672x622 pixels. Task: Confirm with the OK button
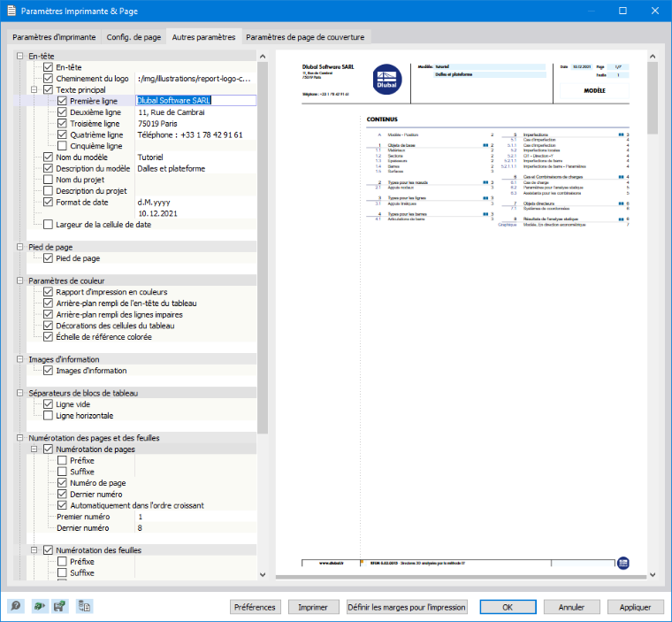(x=508, y=607)
